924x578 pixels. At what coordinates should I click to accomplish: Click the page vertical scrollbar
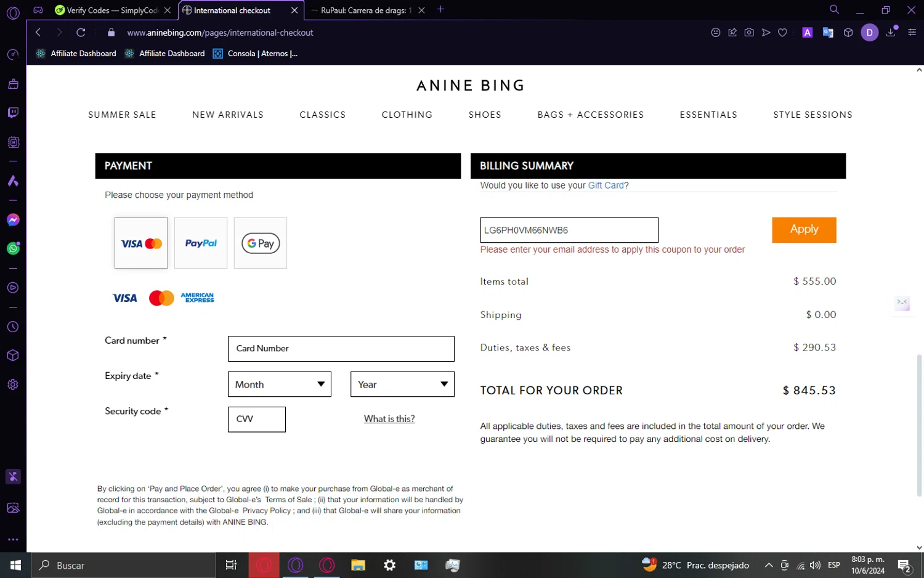click(919, 425)
